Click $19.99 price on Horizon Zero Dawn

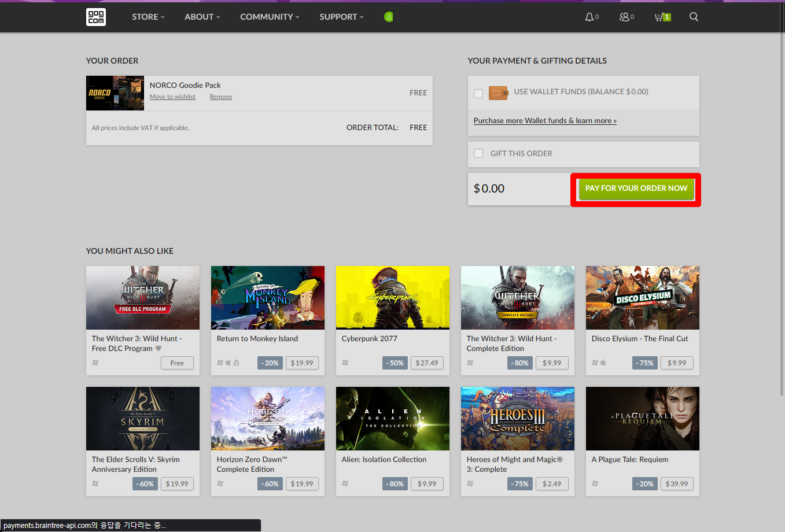[302, 484]
